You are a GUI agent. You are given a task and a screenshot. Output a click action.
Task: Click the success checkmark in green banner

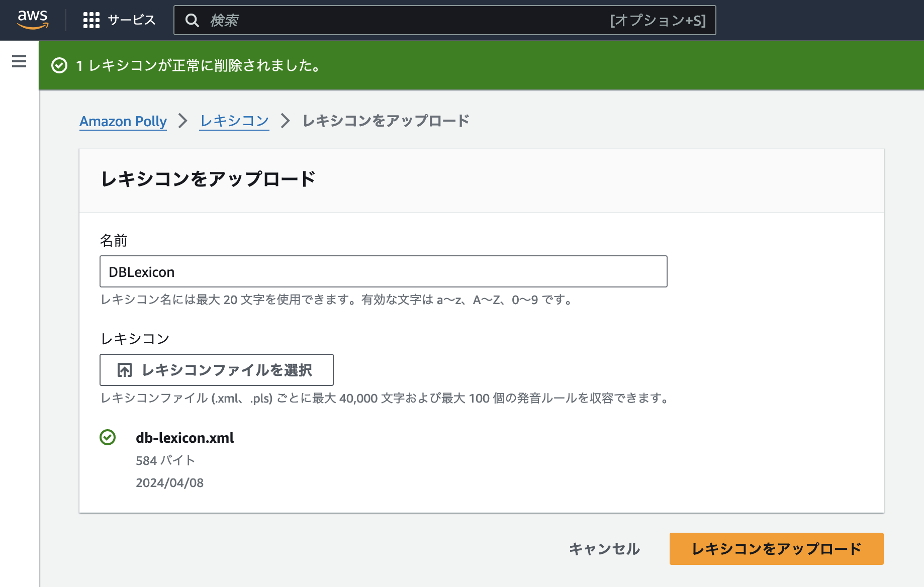point(59,65)
